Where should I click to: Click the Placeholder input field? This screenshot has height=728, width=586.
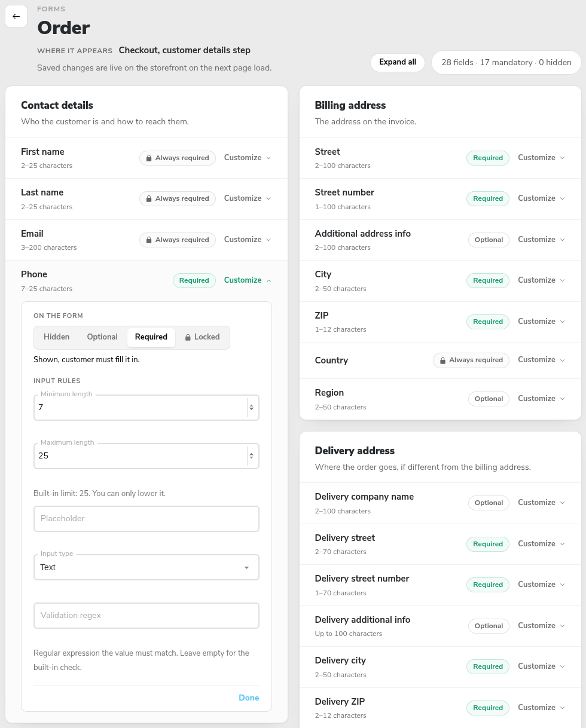coord(146,519)
